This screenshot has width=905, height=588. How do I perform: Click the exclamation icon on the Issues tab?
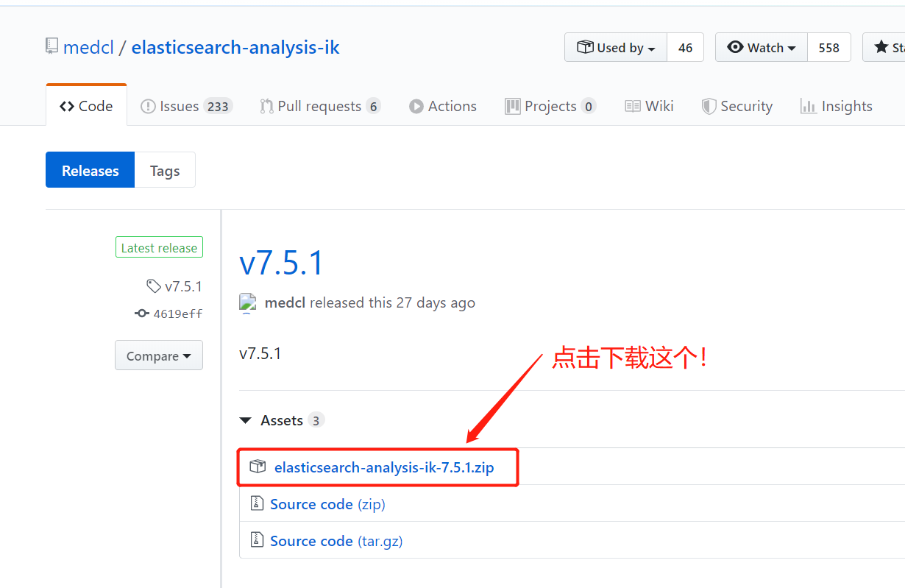146,105
